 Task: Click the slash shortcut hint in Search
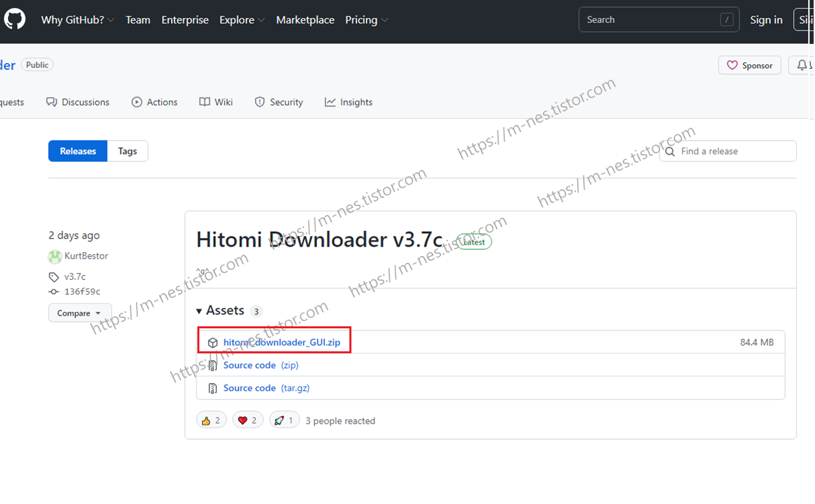point(727,20)
